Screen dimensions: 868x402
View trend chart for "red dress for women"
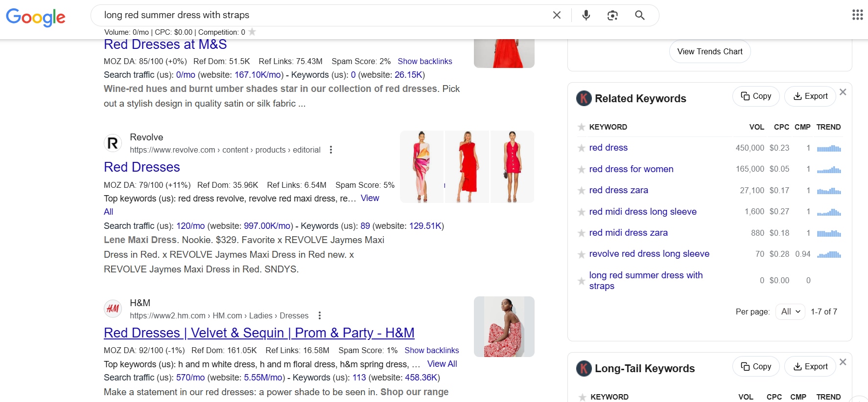829,169
